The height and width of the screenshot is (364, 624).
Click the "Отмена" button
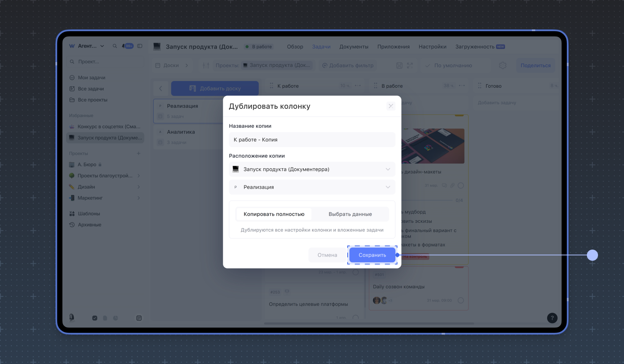click(327, 255)
